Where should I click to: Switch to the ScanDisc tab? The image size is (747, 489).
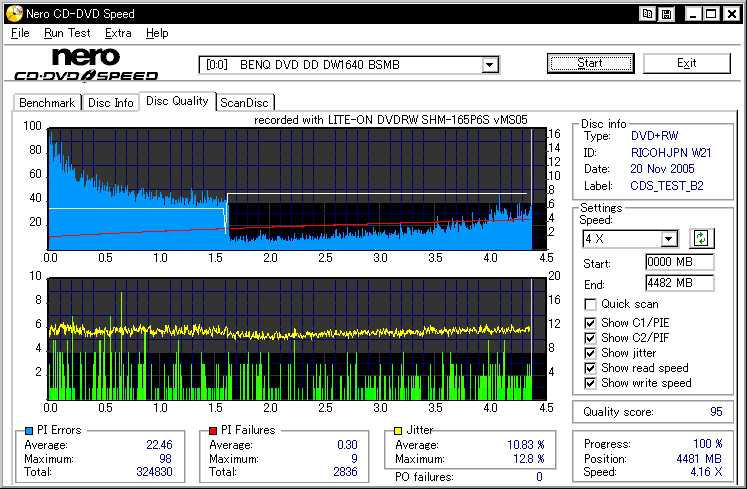coord(246,102)
